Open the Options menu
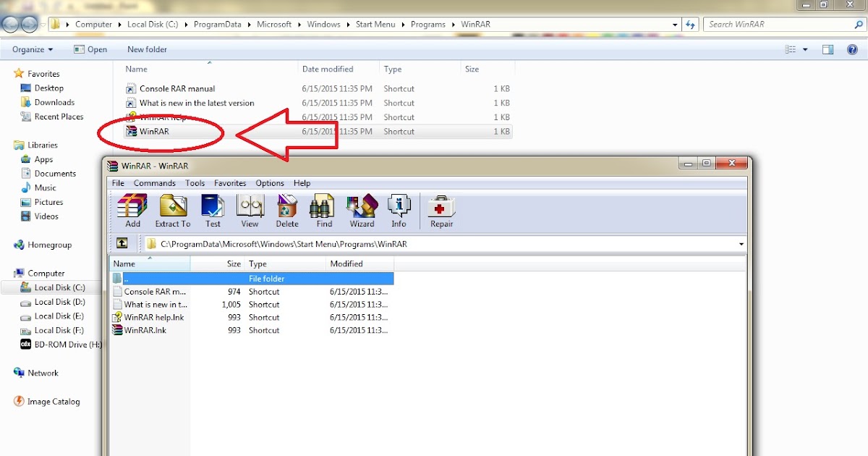 coord(270,183)
